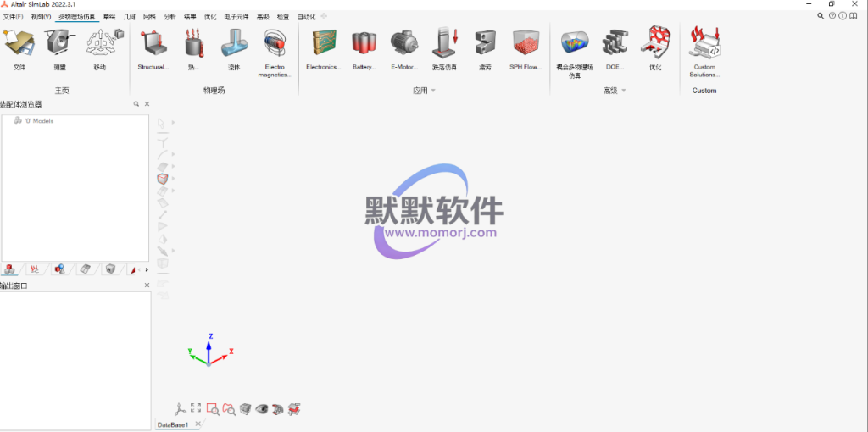Click the search icon in 装配体浏览器
Viewport: 868px width, 432px height.
136,104
